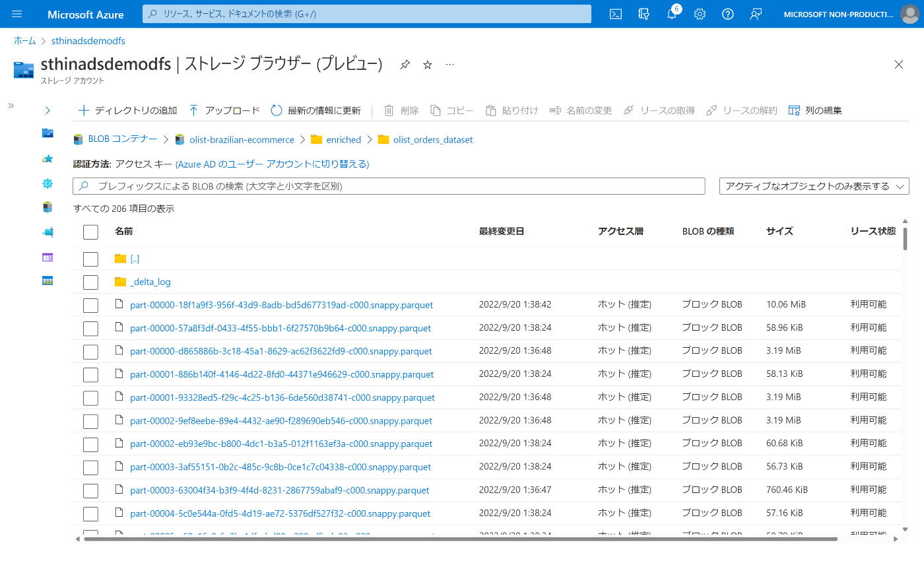Sort by 最終変更日 column header

[x=502, y=231]
